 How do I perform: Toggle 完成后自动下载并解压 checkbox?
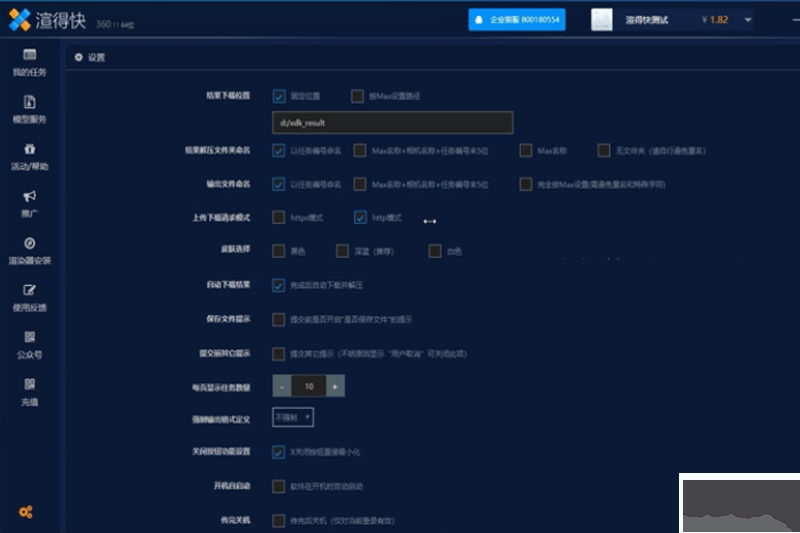(279, 285)
